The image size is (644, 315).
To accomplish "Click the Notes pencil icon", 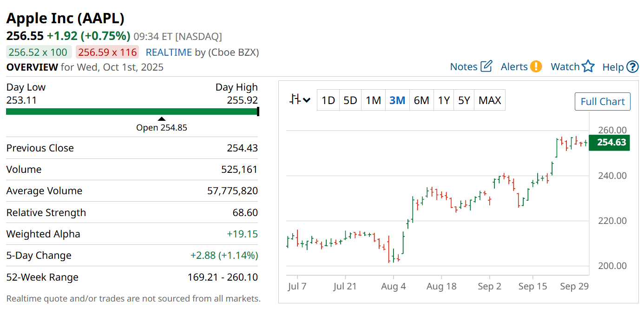I will coord(486,66).
